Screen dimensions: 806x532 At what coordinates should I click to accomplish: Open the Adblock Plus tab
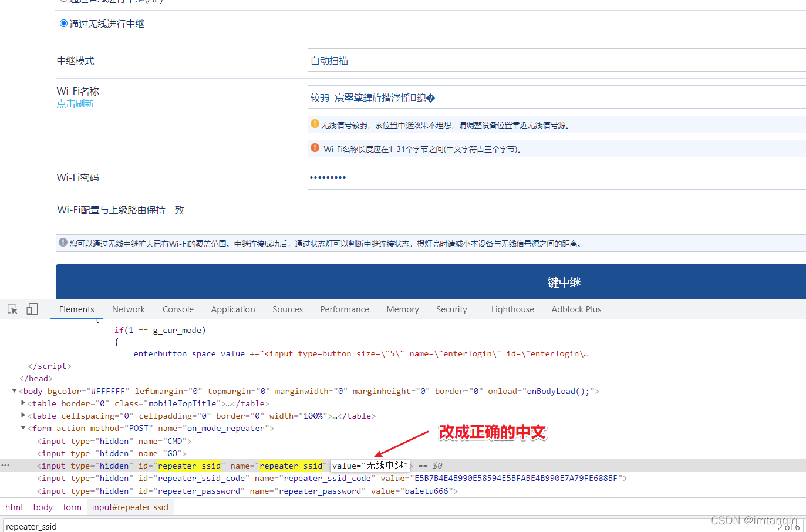[x=576, y=309]
